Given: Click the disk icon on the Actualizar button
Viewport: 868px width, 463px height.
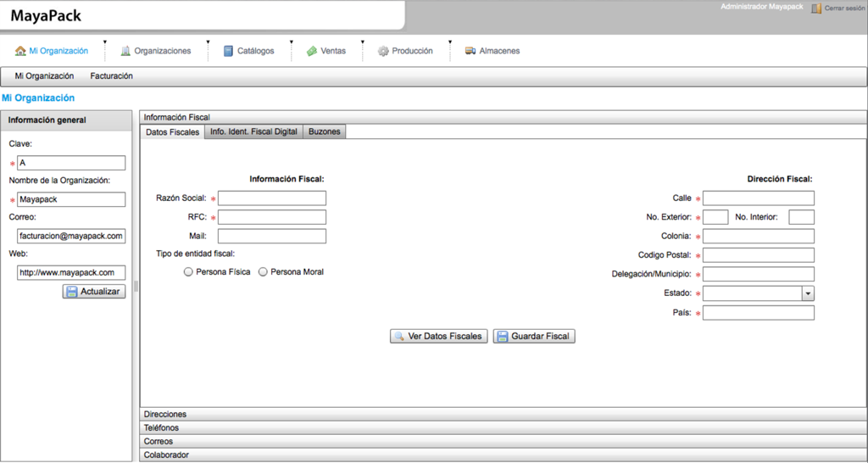Looking at the screenshot, I should (x=71, y=292).
